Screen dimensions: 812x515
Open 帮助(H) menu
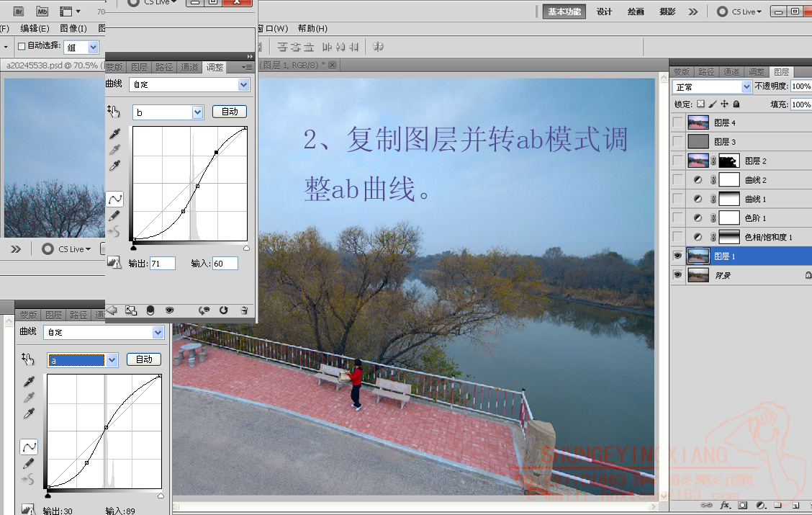(x=312, y=29)
